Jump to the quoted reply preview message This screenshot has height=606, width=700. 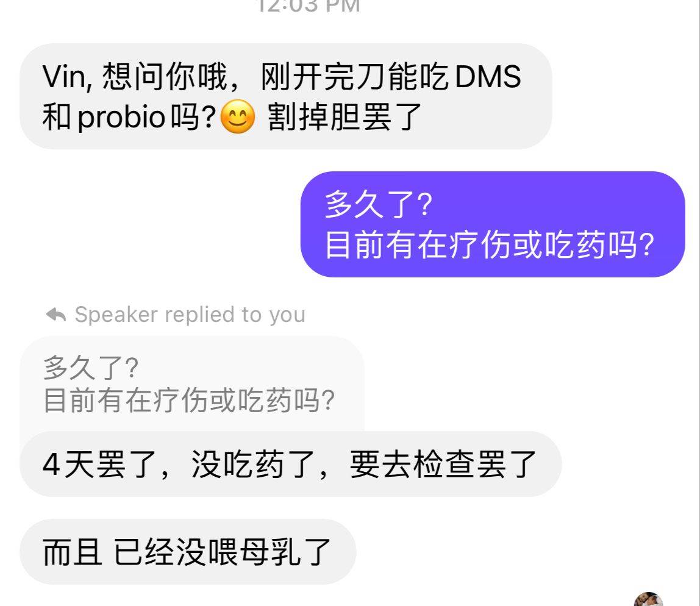tap(192, 383)
